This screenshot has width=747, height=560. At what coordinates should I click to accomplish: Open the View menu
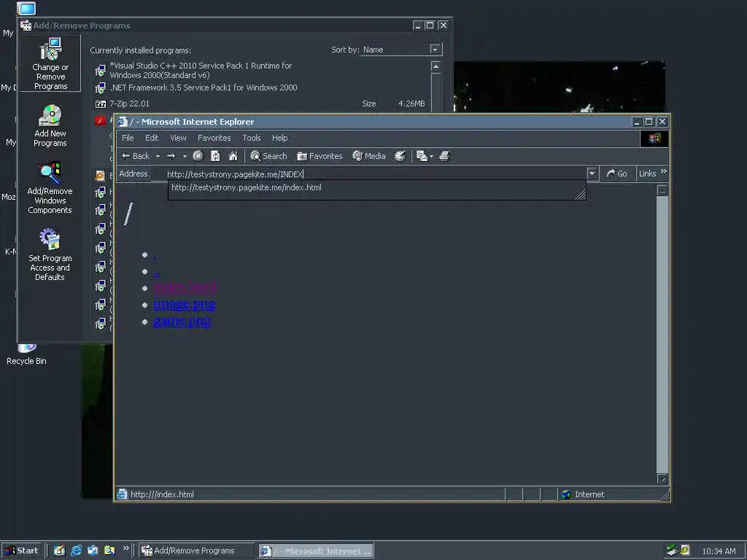click(178, 138)
